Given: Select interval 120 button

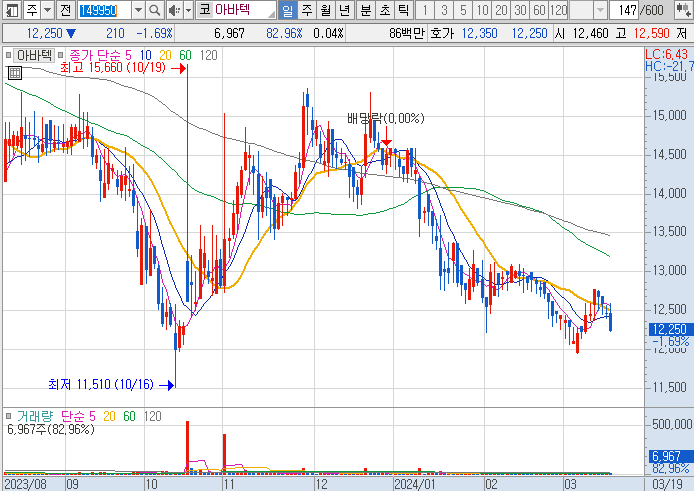Looking at the screenshot, I should 559,10.
